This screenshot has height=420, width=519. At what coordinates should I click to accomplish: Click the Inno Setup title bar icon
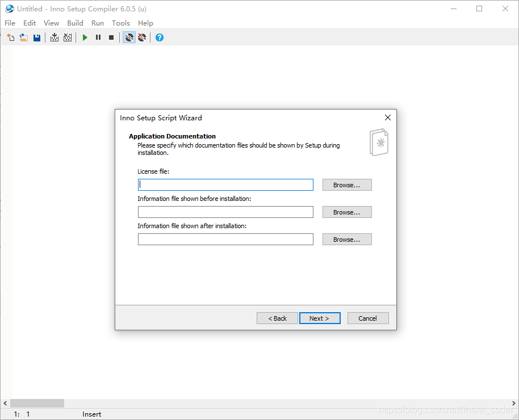click(10, 9)
